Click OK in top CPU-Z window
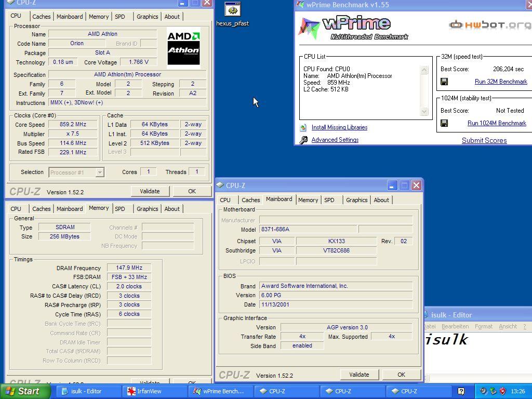 pos(192,191)
